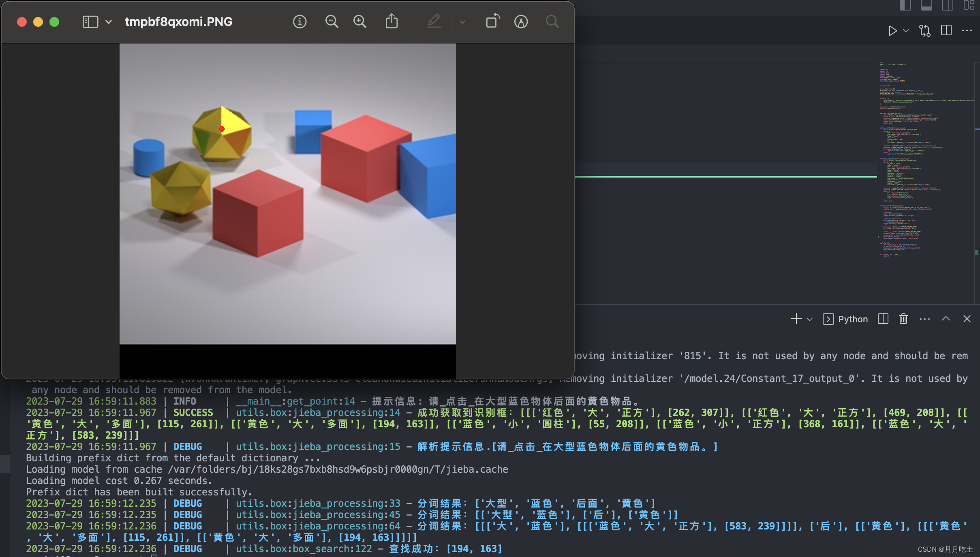Click the 'INFO' log level in terminal
The width and height of the screenshot is (980, 557).
click(x=185, y=401)
